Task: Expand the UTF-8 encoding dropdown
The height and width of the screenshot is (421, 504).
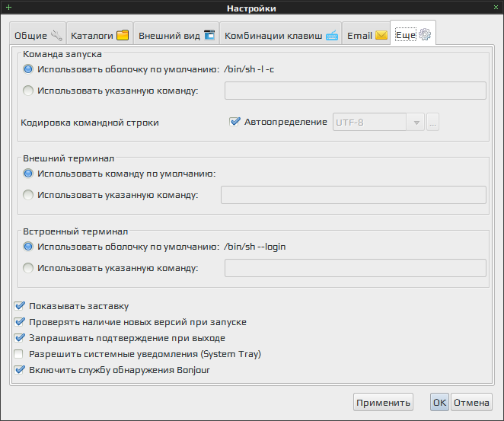Action: pos(416,122)
